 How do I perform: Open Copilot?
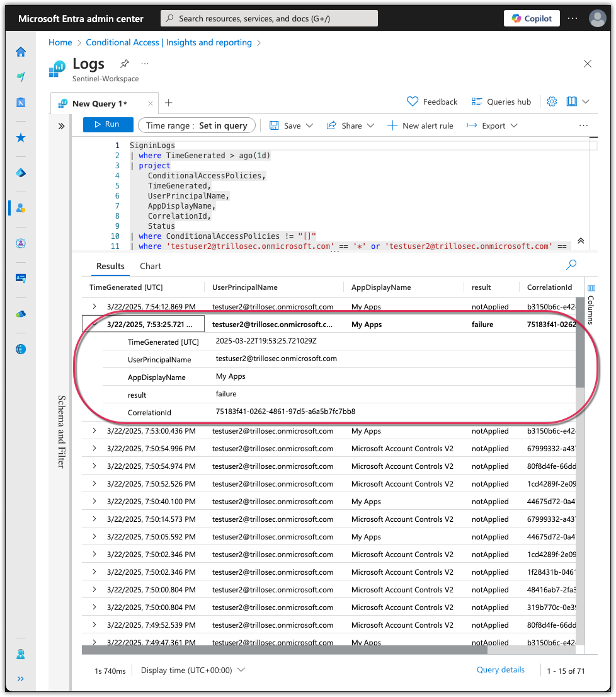pos(532,19)
